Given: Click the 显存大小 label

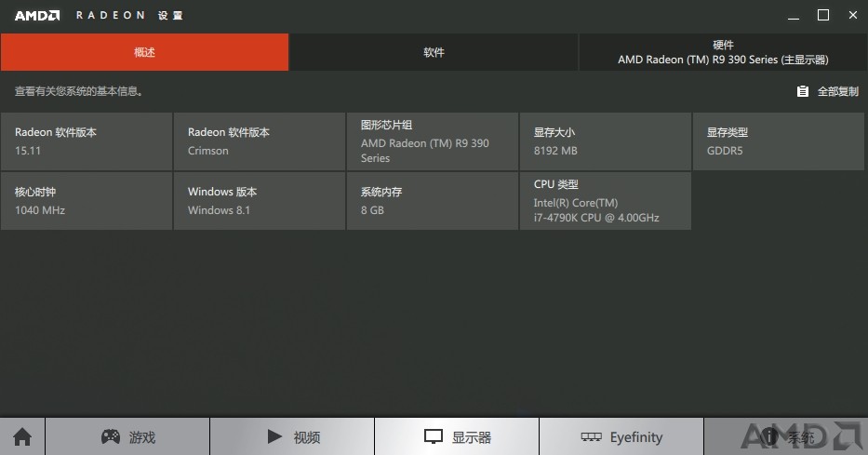Looking at the screenshot, I should (554, 132).
